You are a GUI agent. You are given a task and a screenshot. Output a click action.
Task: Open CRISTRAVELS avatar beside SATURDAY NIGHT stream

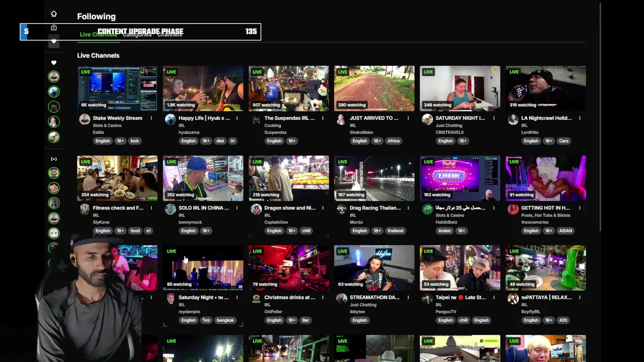click(427, 119)
